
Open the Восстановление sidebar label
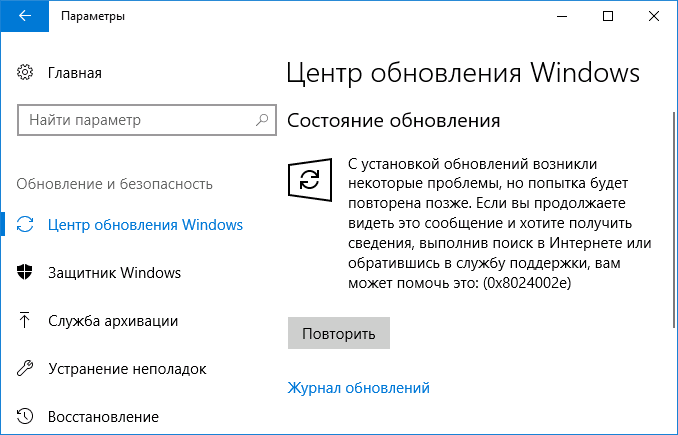103,416
